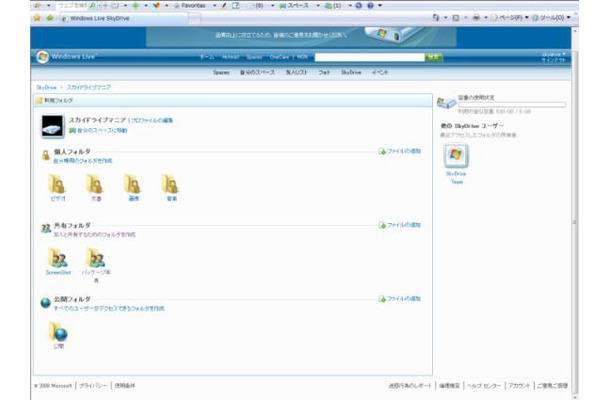Screen dimensions: 610x400
Task: Open the 音楽 personal folder
Action: pyautogui.click(x=171, y=188)
